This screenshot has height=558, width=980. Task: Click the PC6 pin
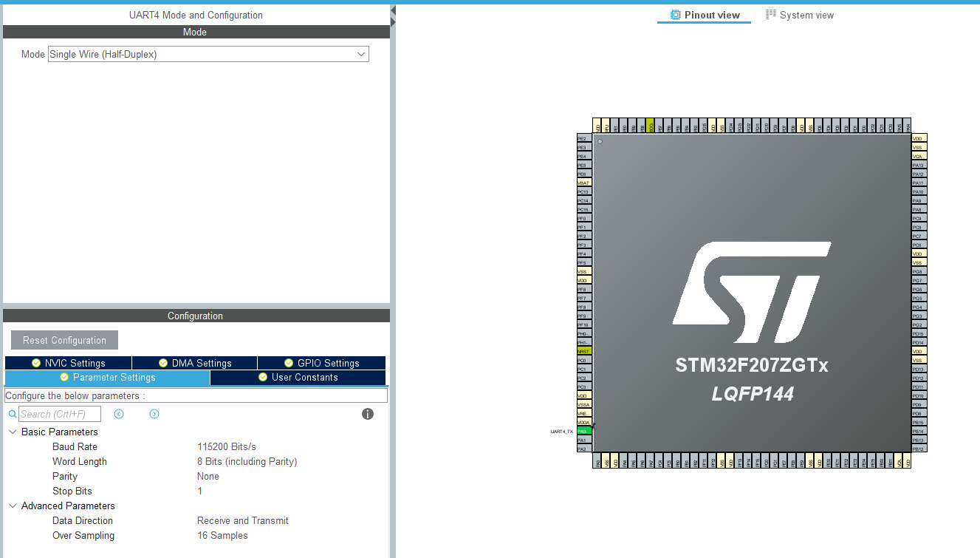click(x=919, y=245)
